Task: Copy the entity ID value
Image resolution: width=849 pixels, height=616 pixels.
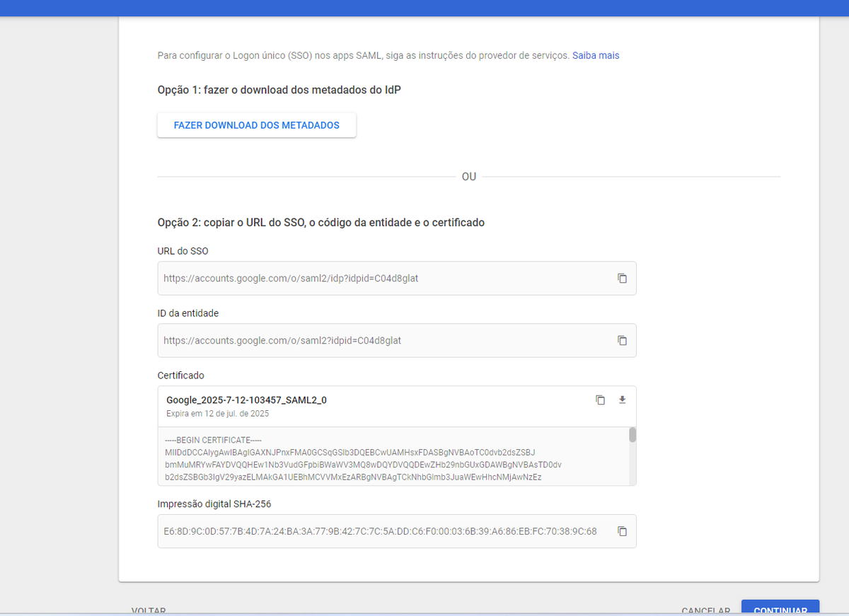Action: [x=622, y=340]
